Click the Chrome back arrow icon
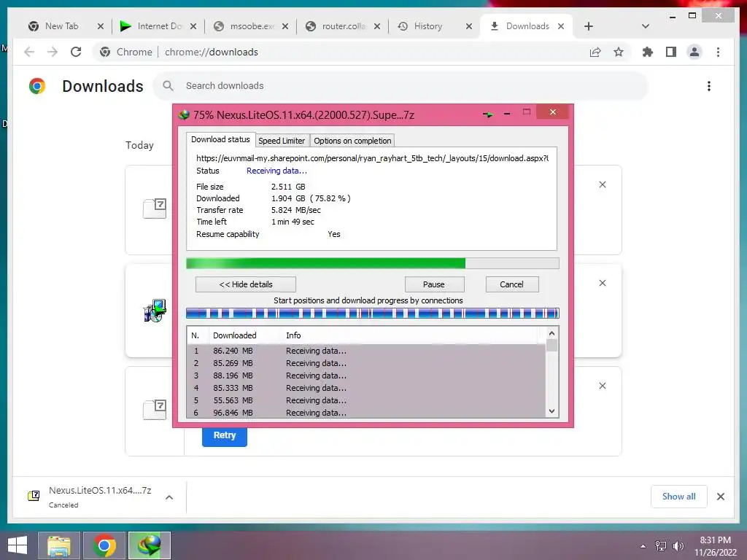 click(29, 52)
